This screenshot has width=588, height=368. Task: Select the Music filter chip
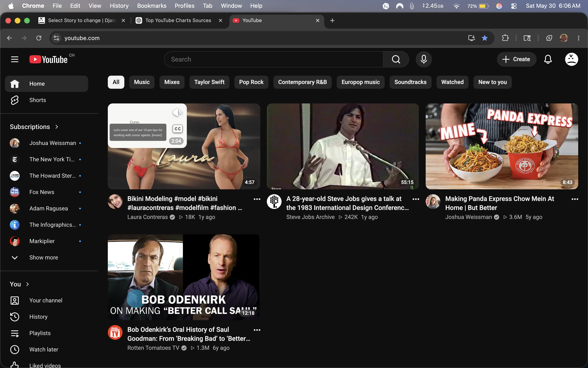coord(142,82)
